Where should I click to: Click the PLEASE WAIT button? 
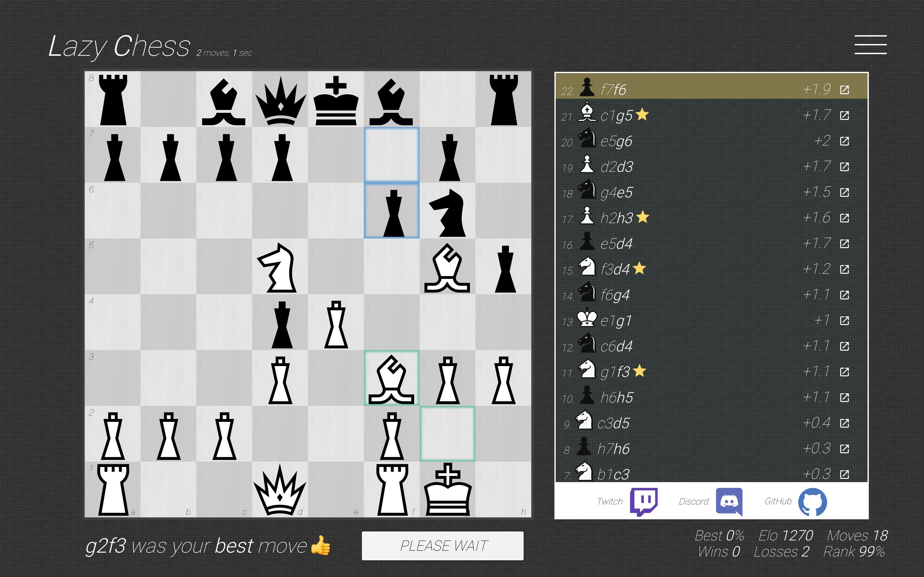point(443,547)
